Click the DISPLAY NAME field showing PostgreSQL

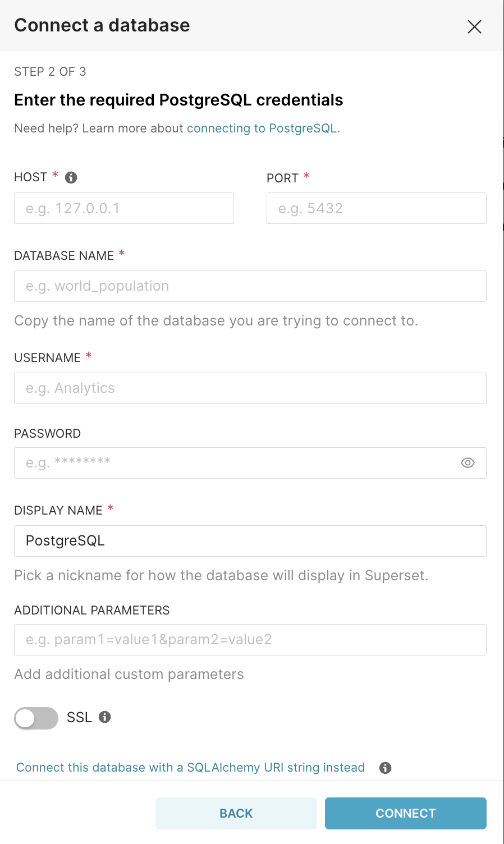[250, 541]
